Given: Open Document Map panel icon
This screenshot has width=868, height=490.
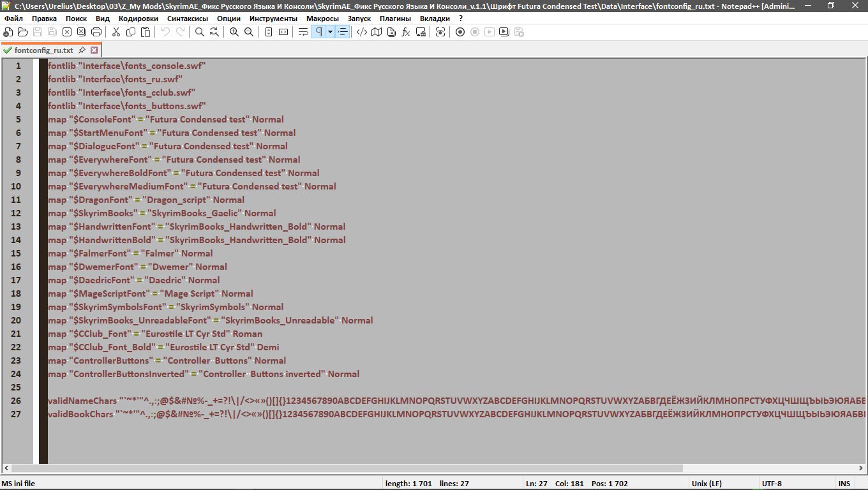Looking at the screenshot, I should click(x=377, y=32).
